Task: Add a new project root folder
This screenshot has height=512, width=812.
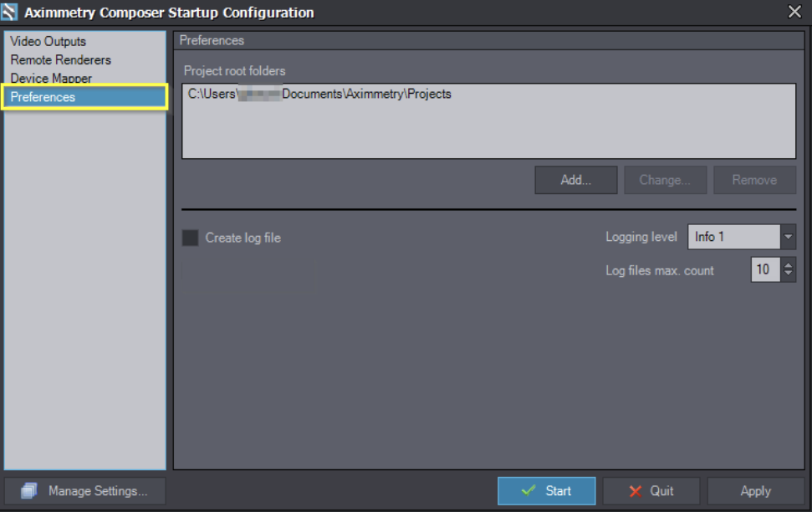Action: click(x=575, y=179)
